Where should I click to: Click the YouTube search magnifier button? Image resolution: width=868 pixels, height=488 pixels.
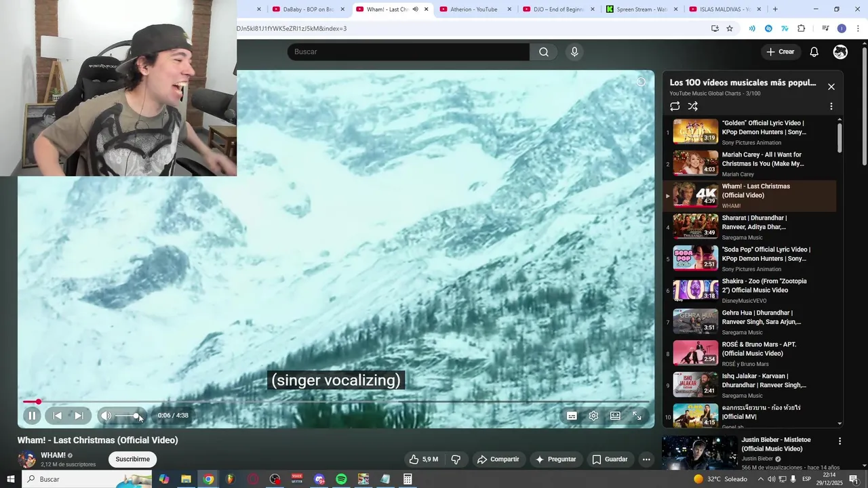(544, 52)
